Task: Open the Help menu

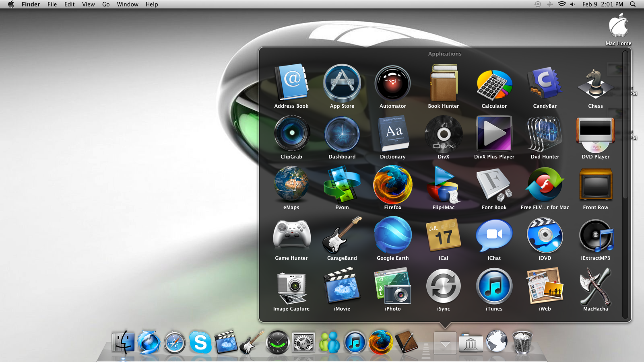Action: 152,4
